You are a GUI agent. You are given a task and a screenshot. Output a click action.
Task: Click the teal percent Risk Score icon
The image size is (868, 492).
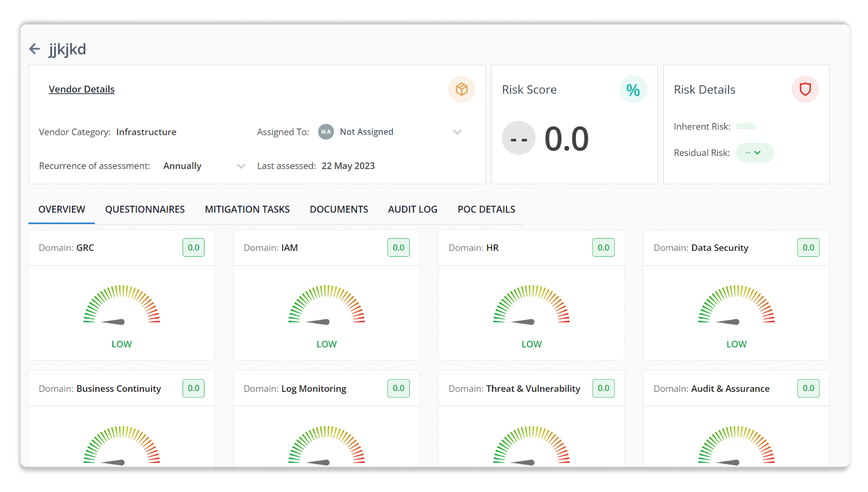coord(633,90)
